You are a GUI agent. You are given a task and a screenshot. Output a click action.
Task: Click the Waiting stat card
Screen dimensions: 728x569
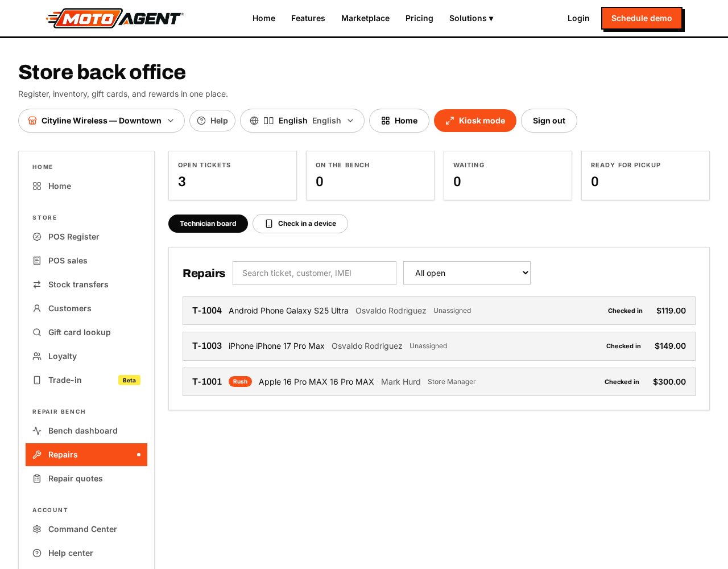[508, 175]
